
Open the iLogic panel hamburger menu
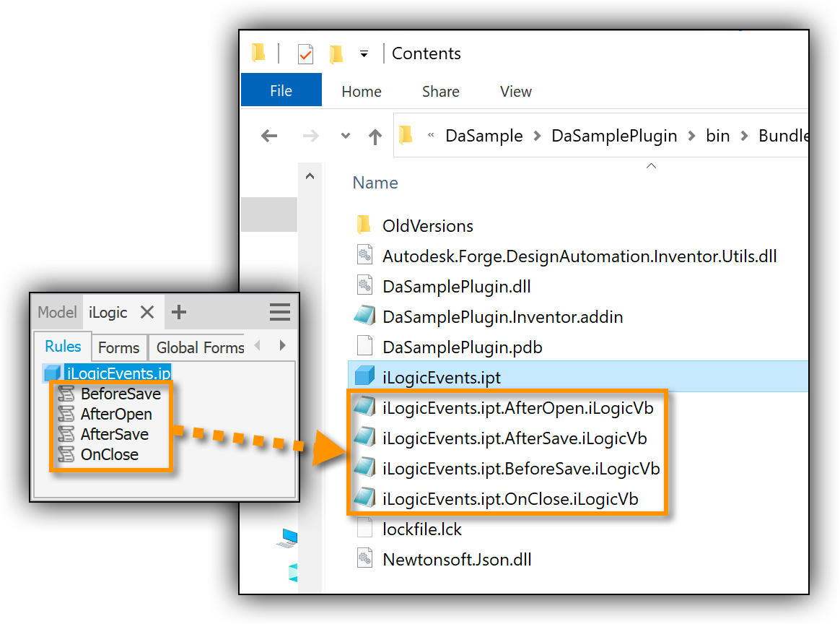click(280, 312)
